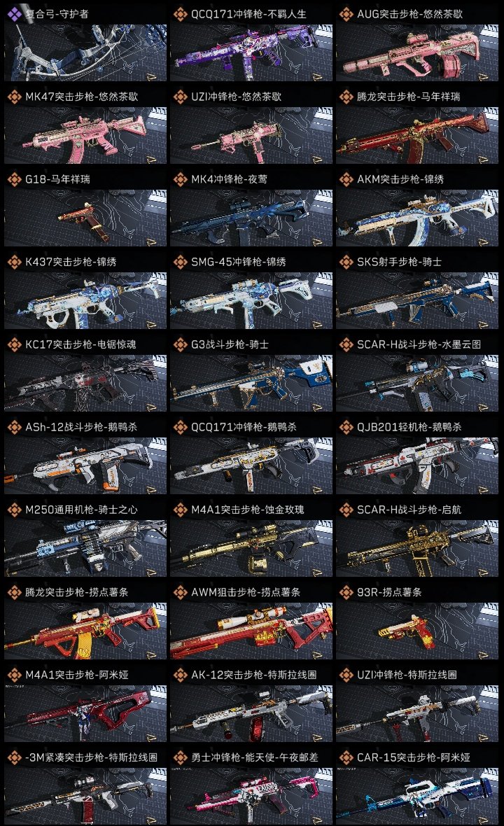
Task: Open the SMG-45冲锋枪-锦绣 weapon card
Action: [x=251, y=290]
